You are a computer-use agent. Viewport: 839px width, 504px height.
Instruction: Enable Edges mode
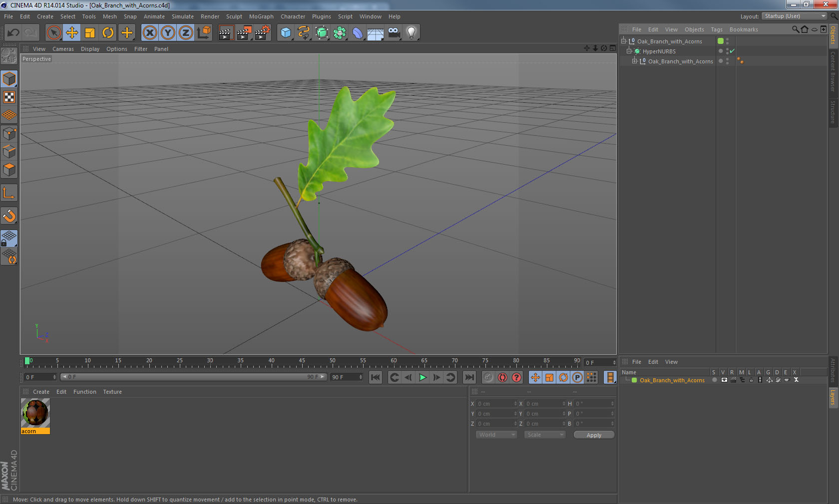pos(9,152)
